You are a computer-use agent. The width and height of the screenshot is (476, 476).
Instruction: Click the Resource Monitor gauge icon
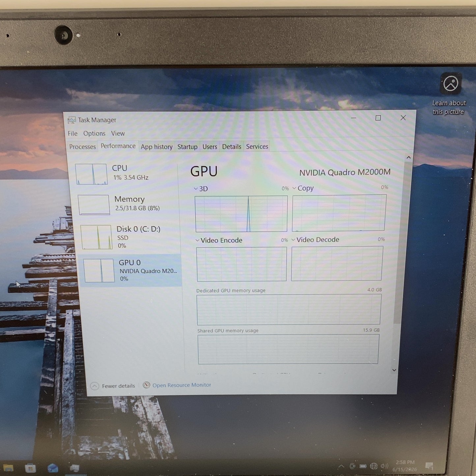pos(147,385)
